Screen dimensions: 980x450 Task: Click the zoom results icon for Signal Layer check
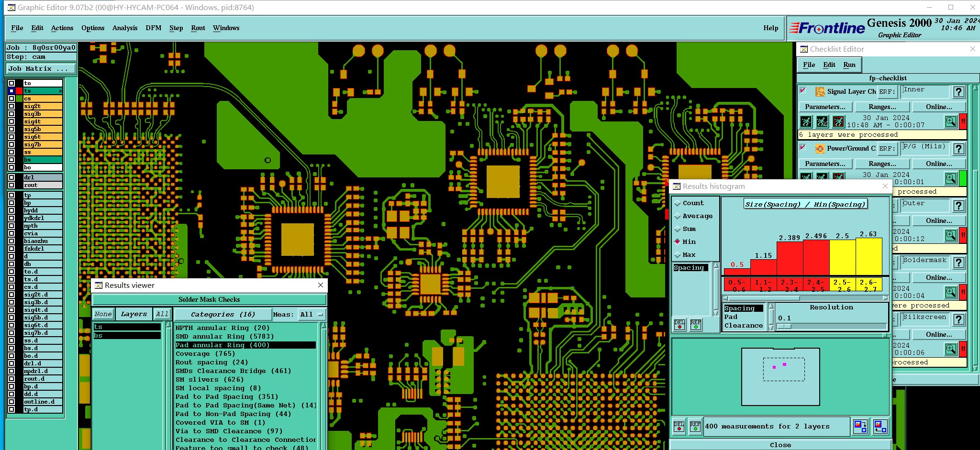click(x=951, y=121)
